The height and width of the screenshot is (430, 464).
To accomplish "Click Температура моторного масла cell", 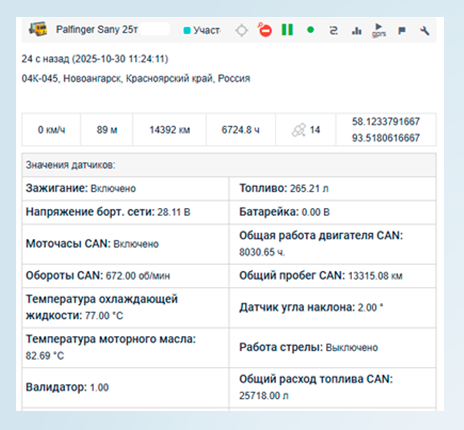I will (125, 347).
